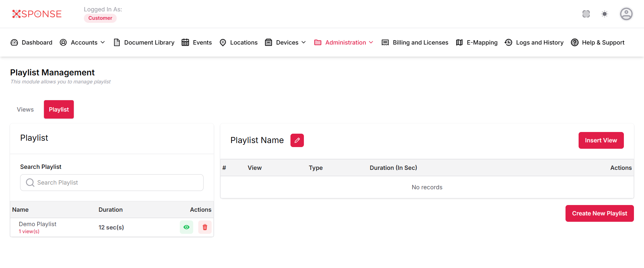Click Create New Playlist button

tap(599, 213)
